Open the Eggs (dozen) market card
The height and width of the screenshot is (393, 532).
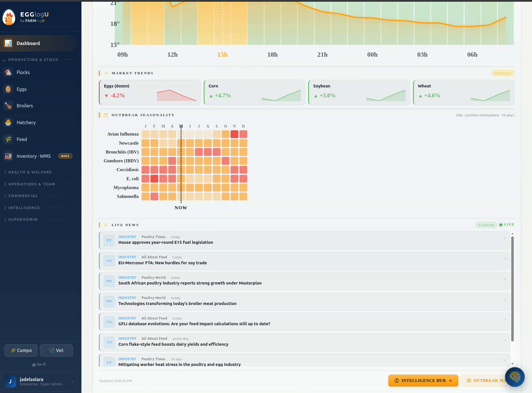point(150,92)
